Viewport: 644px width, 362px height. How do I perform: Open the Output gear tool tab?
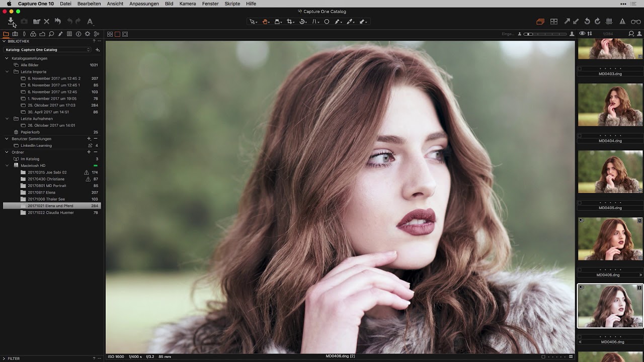[88, 34]
